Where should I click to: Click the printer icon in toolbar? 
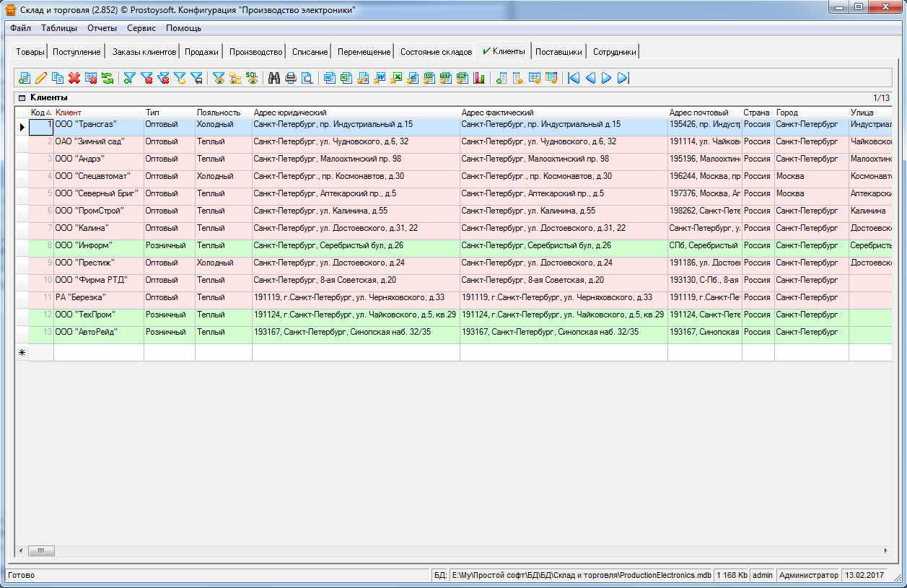pos(291,78)
